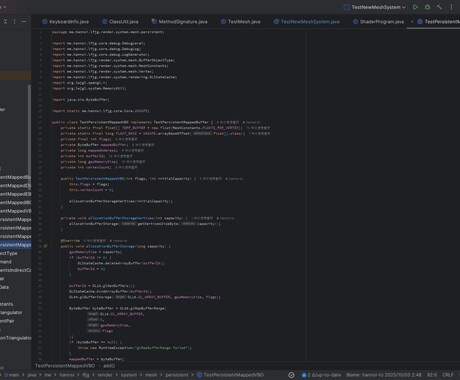
Task: Open the up-to-date git status widget
Action: click(321, 375)
